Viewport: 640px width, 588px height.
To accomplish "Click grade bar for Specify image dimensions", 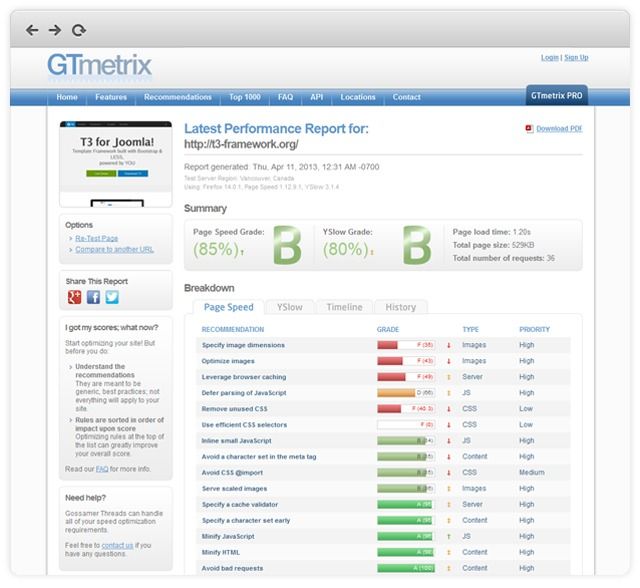I will 406,345.
